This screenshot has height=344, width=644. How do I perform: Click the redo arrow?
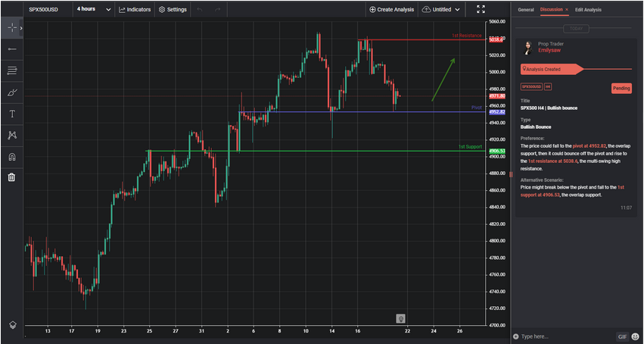pyautogui.click(x=218, y=9)
